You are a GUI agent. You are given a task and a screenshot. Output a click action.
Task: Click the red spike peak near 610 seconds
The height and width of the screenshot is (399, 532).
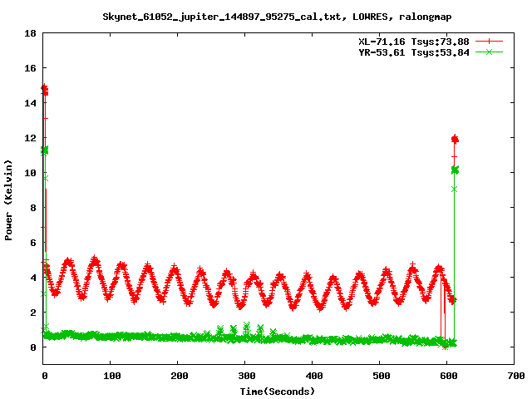[x=455, y=139]
